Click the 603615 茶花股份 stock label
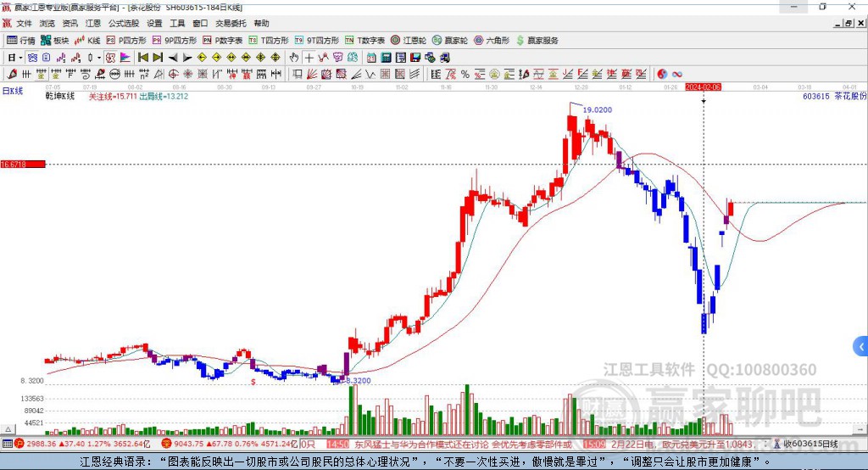This screenshot has width=868, height=470. (835, 97)
